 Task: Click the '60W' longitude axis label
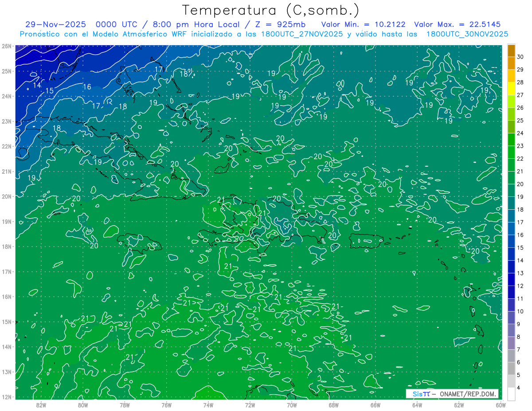tap(501, 405)
